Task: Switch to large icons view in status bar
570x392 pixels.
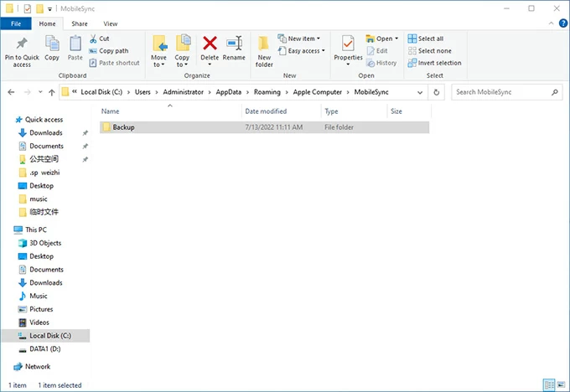Action: coord(561,385)
